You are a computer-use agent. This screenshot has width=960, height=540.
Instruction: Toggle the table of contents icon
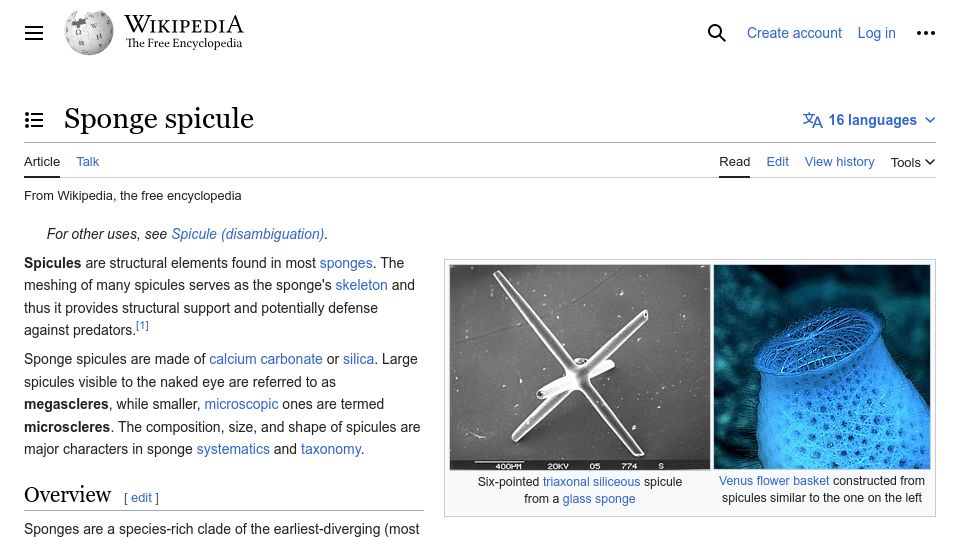tap(34, 120)
